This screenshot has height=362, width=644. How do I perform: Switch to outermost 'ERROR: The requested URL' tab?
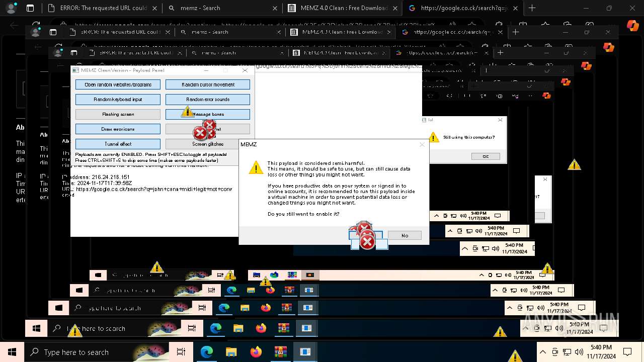(97, 8)
